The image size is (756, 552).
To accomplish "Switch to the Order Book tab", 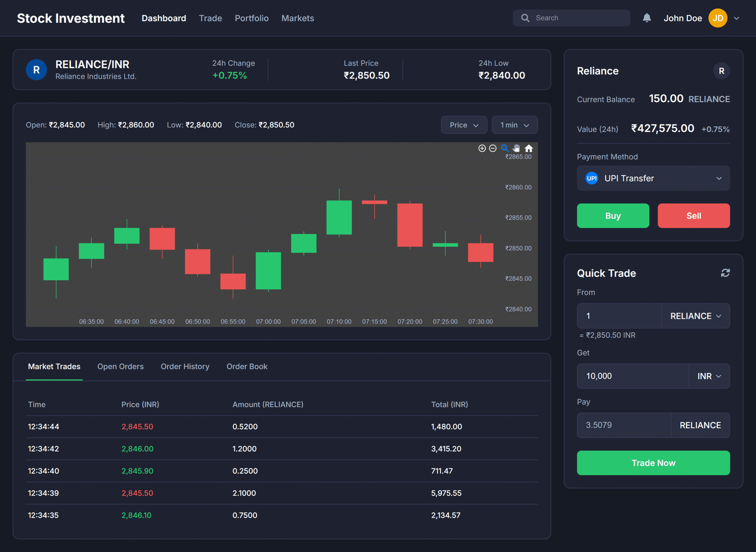I will click(247, 366).
